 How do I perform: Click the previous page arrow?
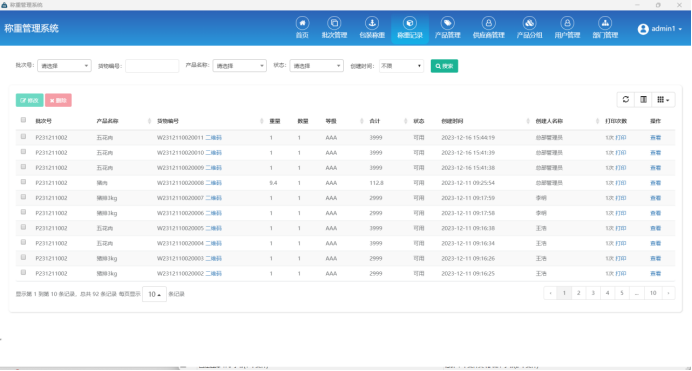[550, 293]
